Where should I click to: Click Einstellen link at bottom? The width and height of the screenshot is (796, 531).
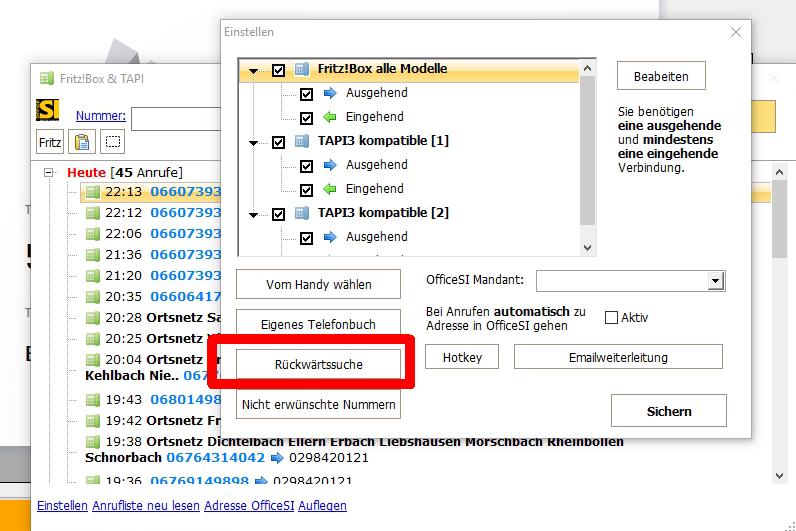coord(62,506)
